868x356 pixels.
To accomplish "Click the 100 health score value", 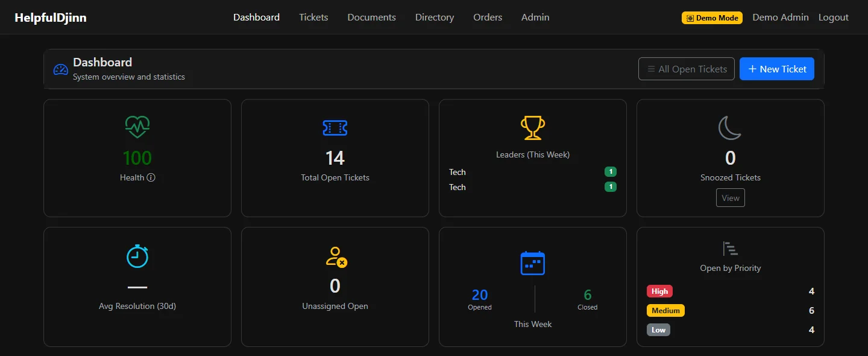I will pyautogui.click(x=137, y=158).
